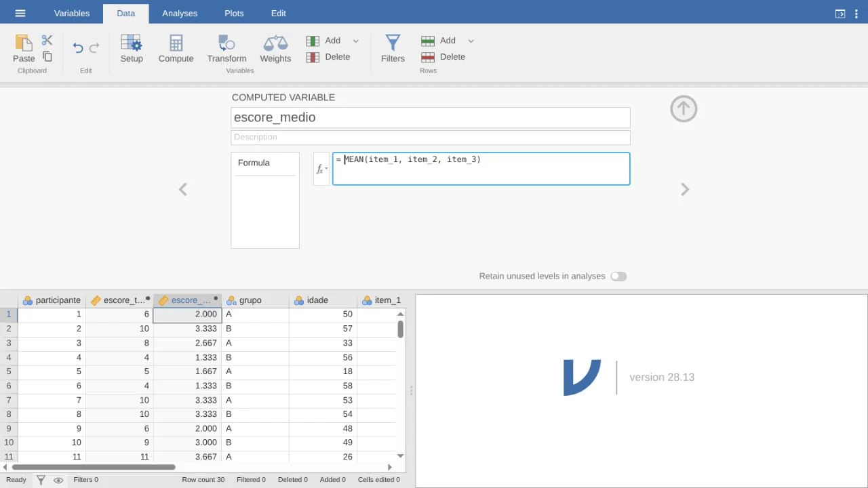Viewport: 868px width, 488px height.
Task: Click the Add variable icon
Action: (x=313, y=41)
